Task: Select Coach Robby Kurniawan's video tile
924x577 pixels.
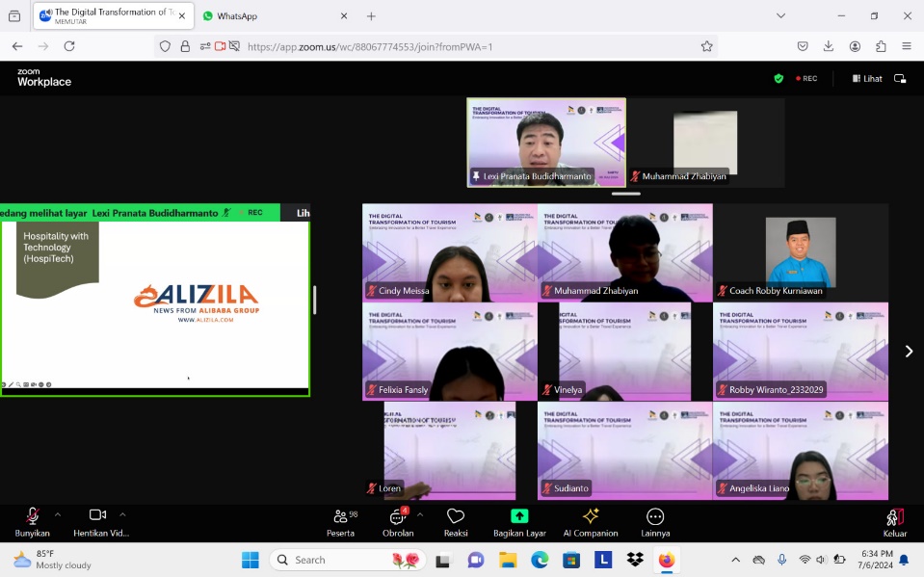Action: (801, 253)
